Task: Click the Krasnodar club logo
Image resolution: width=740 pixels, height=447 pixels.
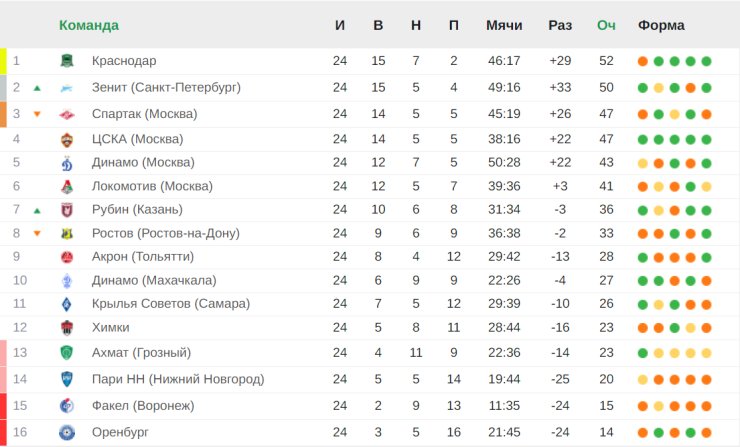Action: [66, 61]
